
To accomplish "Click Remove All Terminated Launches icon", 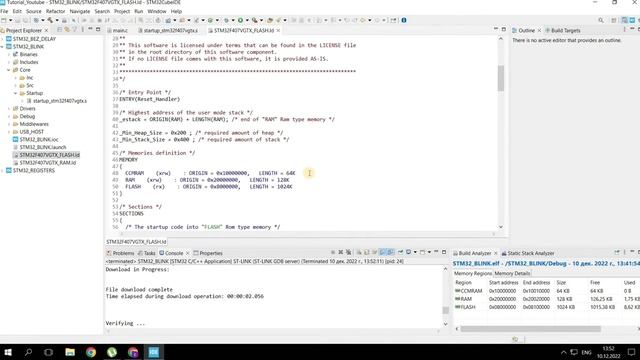I will tap(348, 252).
